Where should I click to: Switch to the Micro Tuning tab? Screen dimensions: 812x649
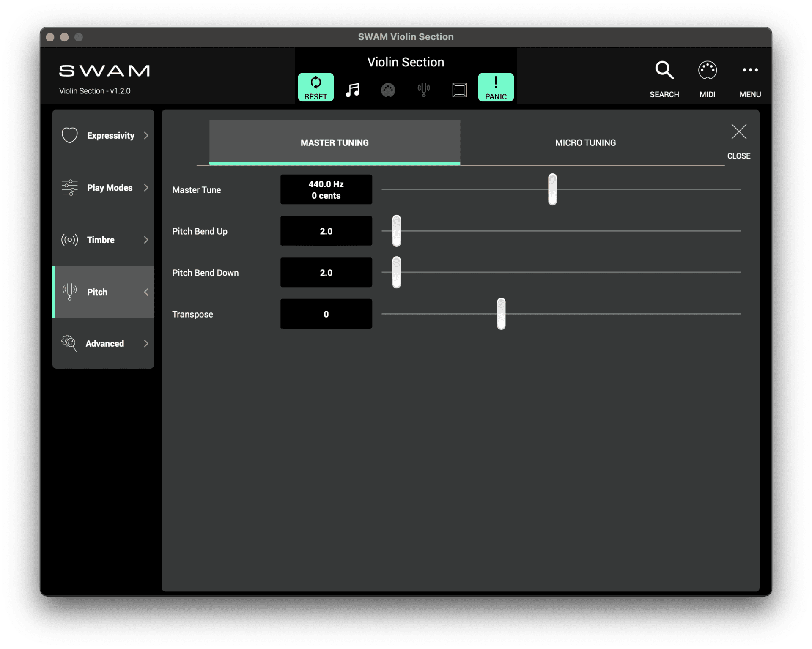coord(585,142)
